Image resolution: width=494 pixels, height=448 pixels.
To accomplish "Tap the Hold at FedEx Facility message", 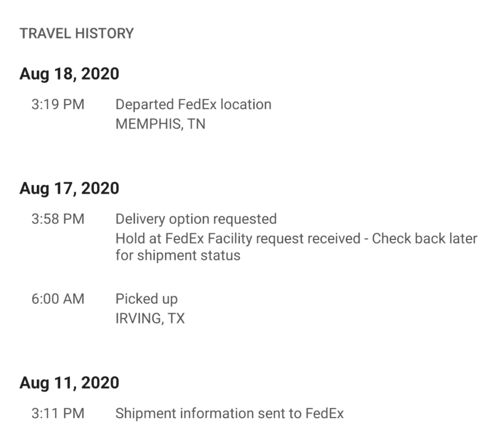I will pyautogui.click(x=296, y=247).
